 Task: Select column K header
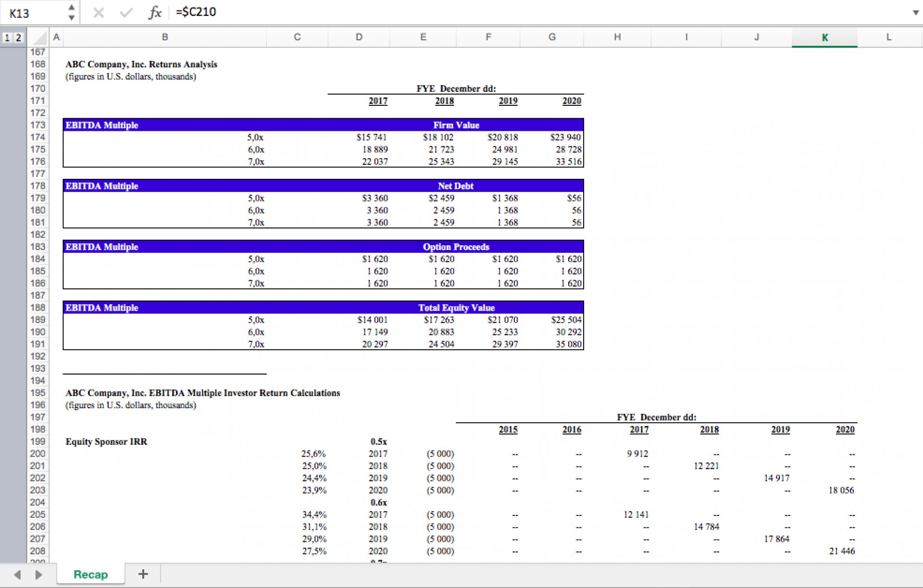click(x=824, y=38)
